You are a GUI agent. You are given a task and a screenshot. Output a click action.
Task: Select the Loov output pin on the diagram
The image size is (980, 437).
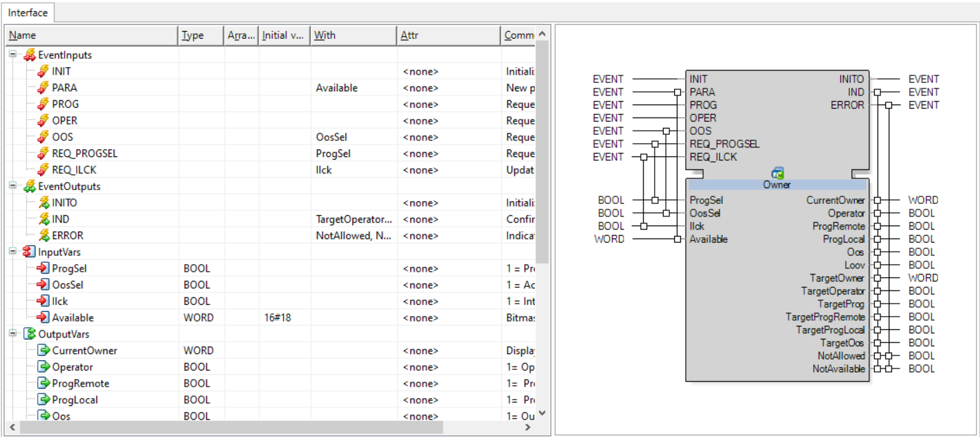855,265
